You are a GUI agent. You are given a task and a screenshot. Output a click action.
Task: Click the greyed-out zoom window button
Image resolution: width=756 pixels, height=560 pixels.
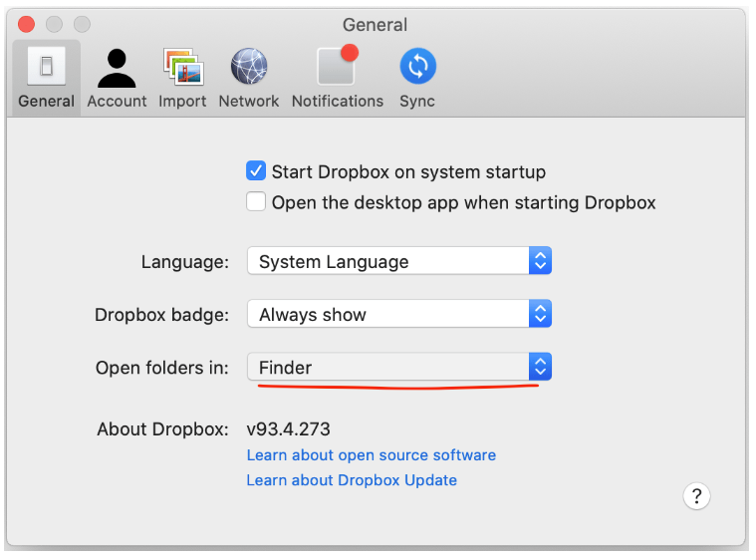click(81, 24)
